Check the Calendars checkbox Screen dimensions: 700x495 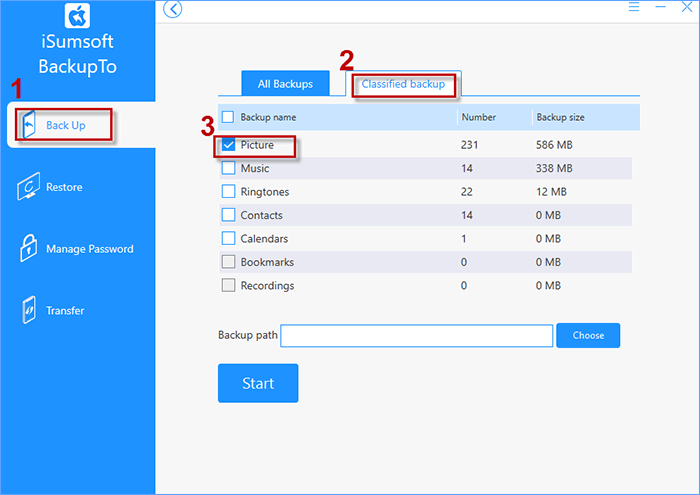tap(228, 238)
